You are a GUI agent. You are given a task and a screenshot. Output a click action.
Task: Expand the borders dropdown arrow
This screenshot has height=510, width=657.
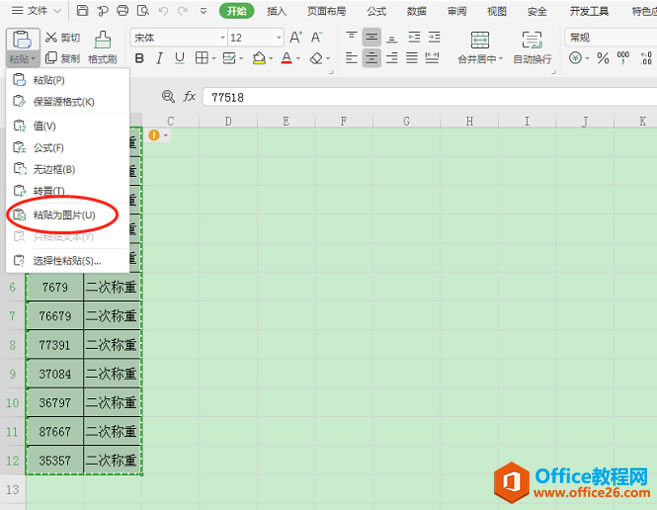(214, 58)
